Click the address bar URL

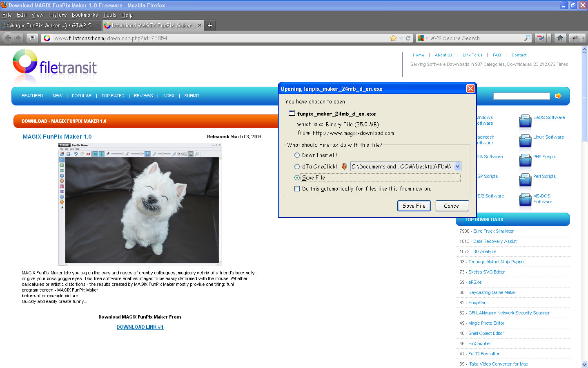[111, 38]
